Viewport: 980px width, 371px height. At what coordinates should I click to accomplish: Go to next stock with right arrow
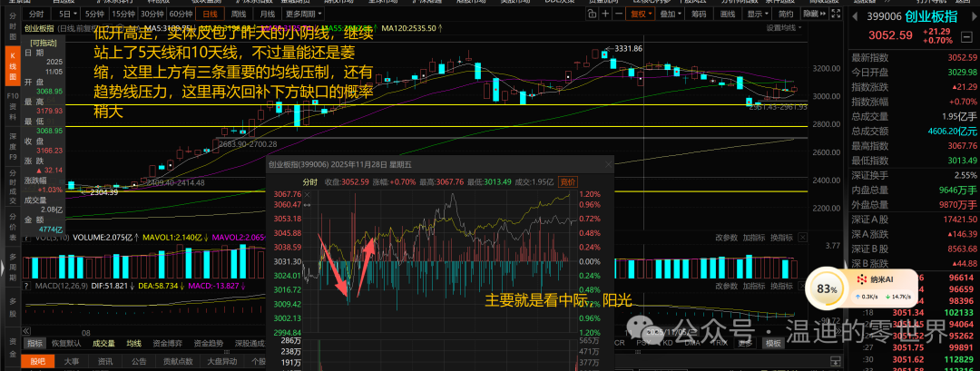coord(974,17)
